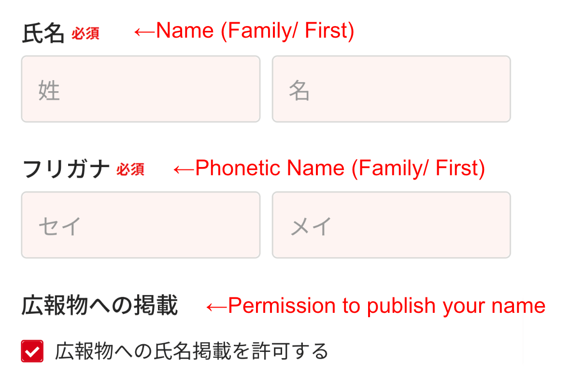Click the 広報物への氏名掲載を許可する label text

tap(192, 351)
